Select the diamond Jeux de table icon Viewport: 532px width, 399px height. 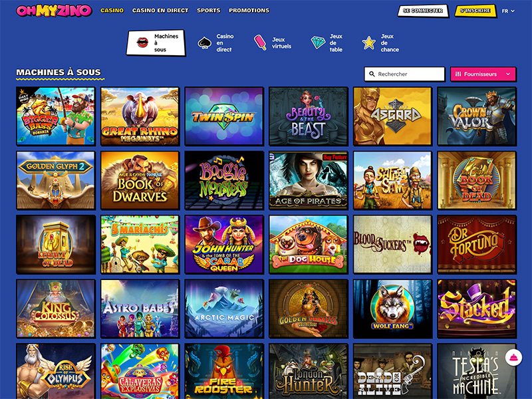(x=318, y=43)
